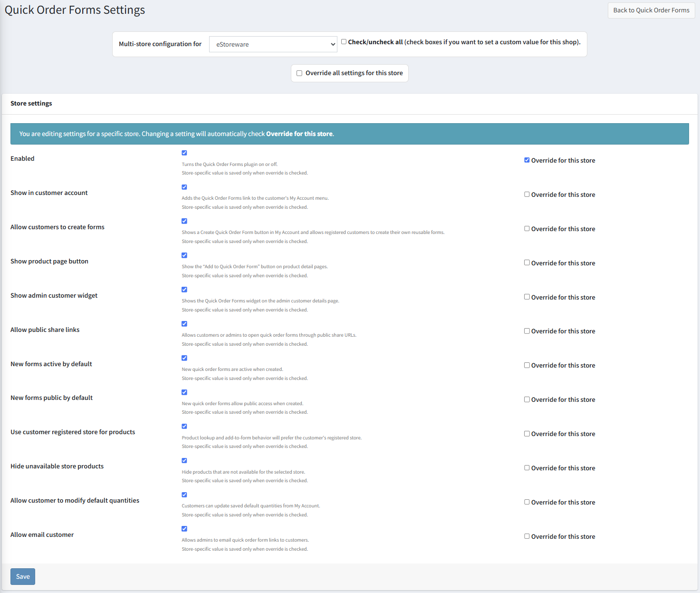The height and width of the screenshot is (593, 700).
Task: Check Override for Allow customers to create forms
Action: [x=527, y=229]
